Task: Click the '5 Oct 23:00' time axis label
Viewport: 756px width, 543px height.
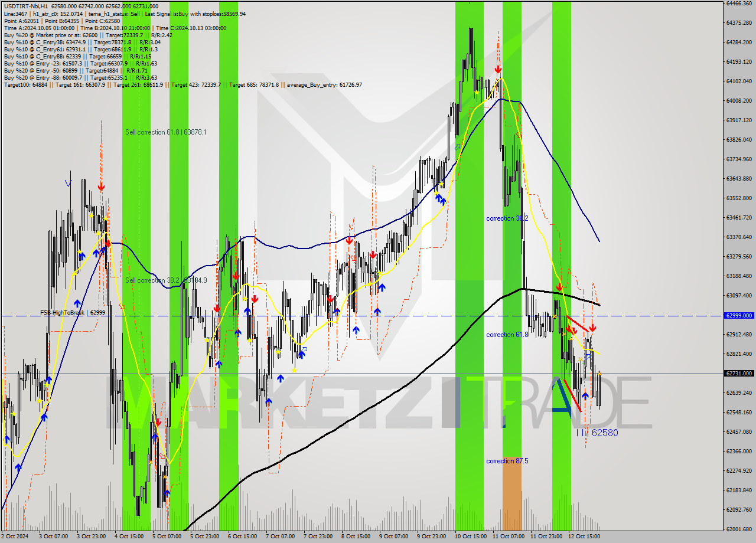Action: 204,537
